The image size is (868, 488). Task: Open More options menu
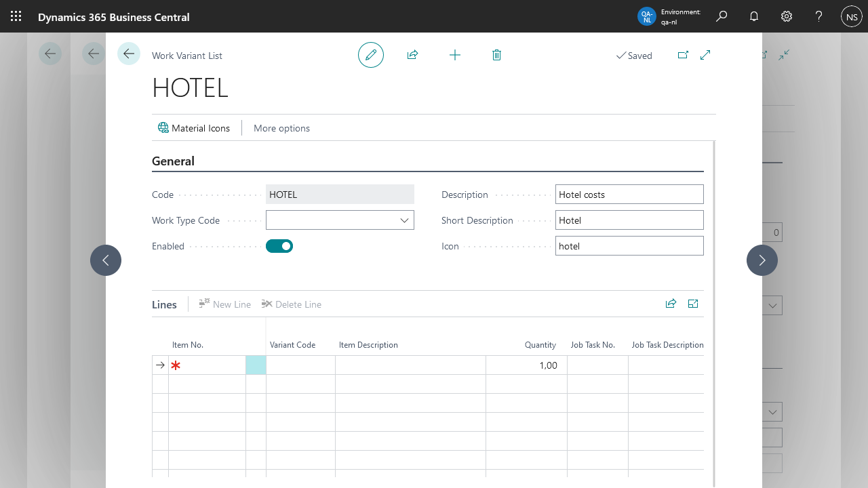pyautogui.click(x=281, y=128)
